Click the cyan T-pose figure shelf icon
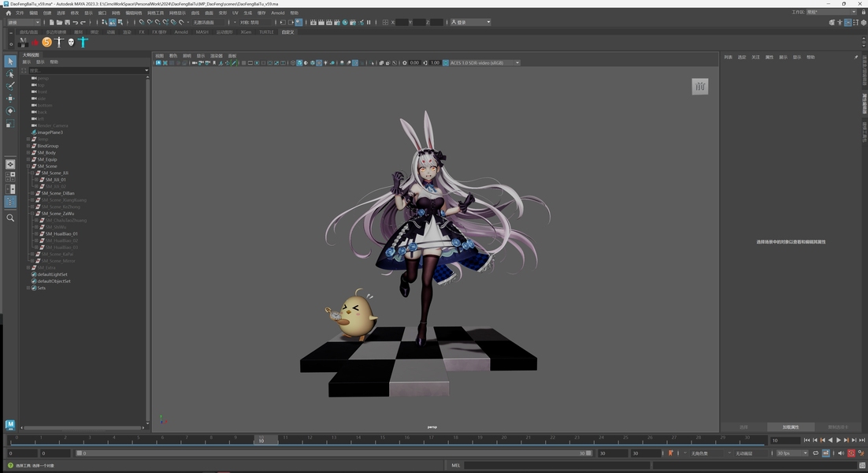Viewport: 868px width, 473px height. click(x=83, y=42)
